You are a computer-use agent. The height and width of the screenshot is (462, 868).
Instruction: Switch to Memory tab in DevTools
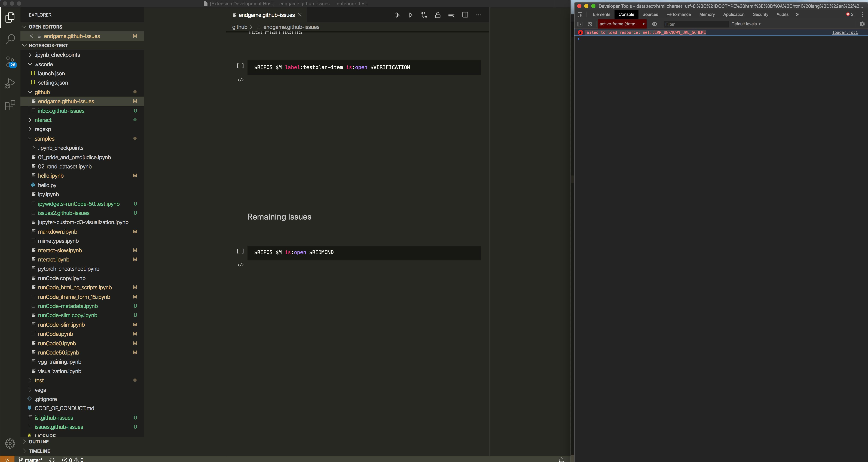click(707, 14)
